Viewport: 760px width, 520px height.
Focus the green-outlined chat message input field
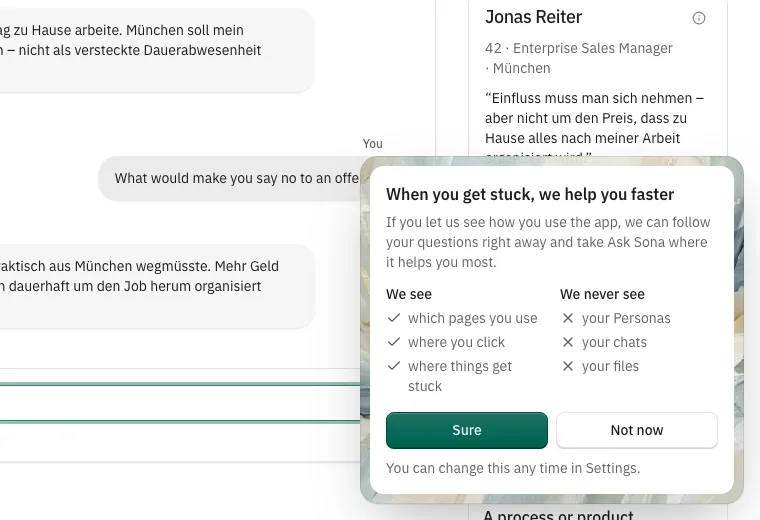180,403
